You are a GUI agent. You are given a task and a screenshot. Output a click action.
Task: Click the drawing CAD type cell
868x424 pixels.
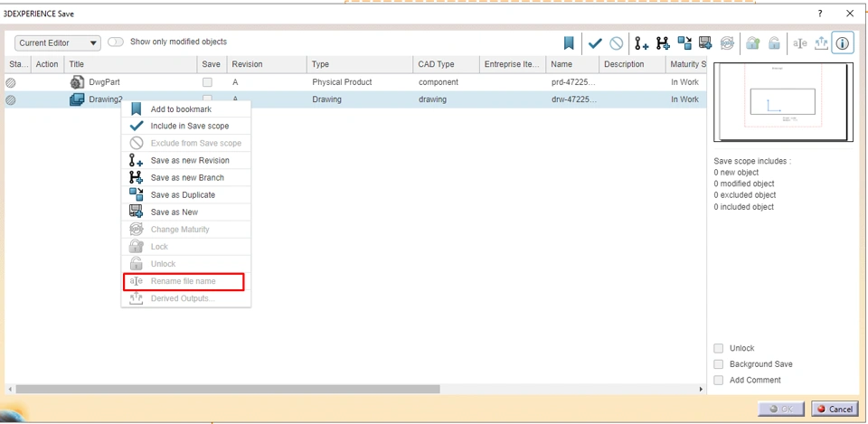[433, 99]
